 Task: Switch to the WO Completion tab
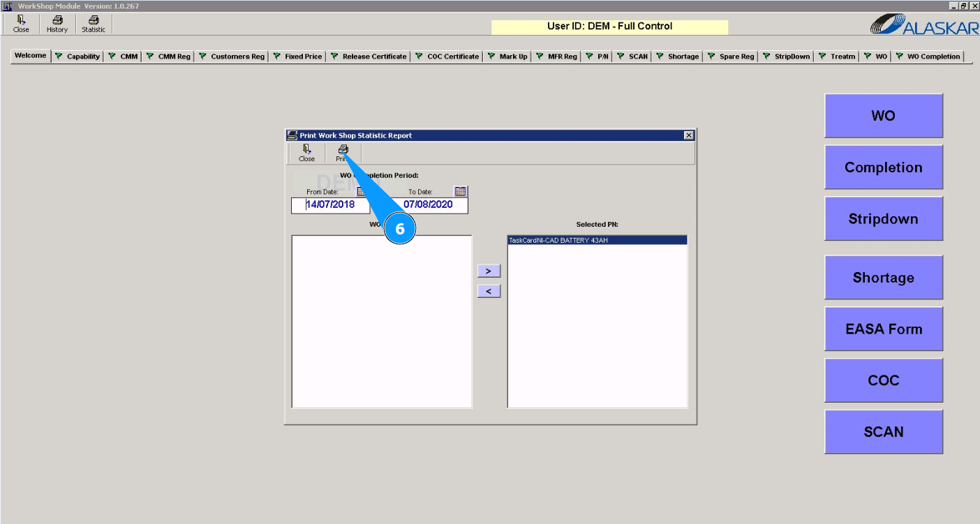(x=928, y=57)
